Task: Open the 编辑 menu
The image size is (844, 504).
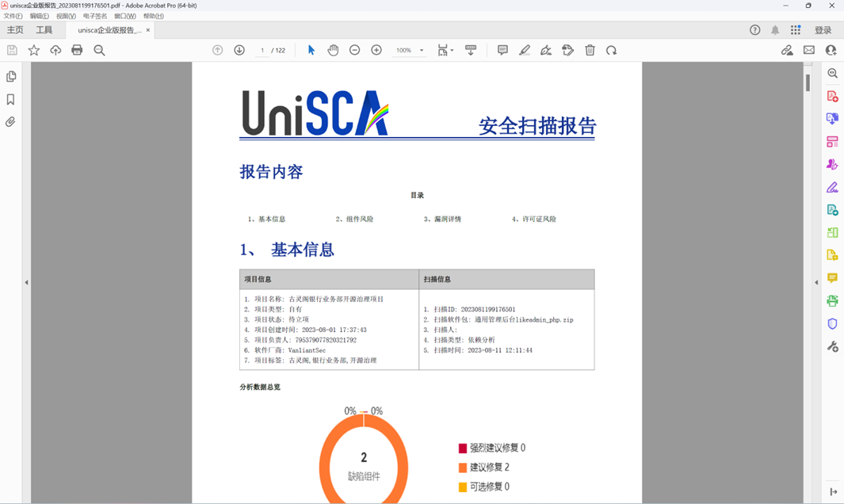Action: tap(40, 16)
